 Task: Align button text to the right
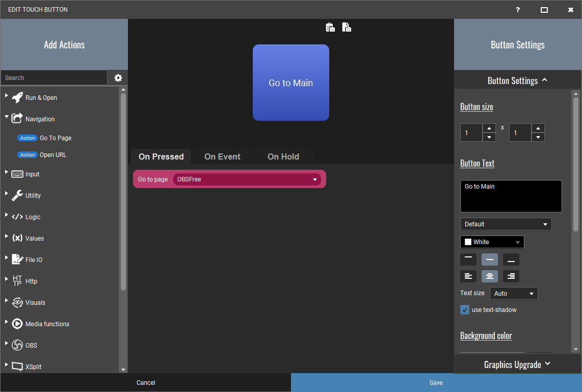pyautogui.click(x=511, y=276)
